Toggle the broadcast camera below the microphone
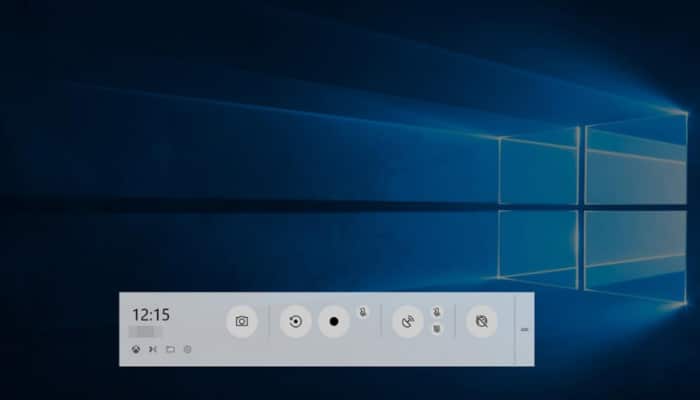Image resolution: width=700 pixels, height=400 pixels. [437, 329]
